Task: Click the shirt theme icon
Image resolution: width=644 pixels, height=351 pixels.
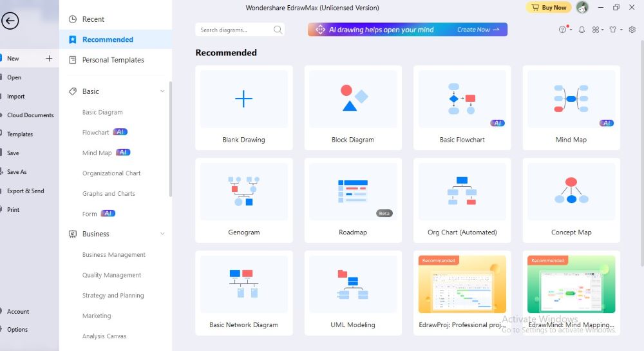Action: 613,30
